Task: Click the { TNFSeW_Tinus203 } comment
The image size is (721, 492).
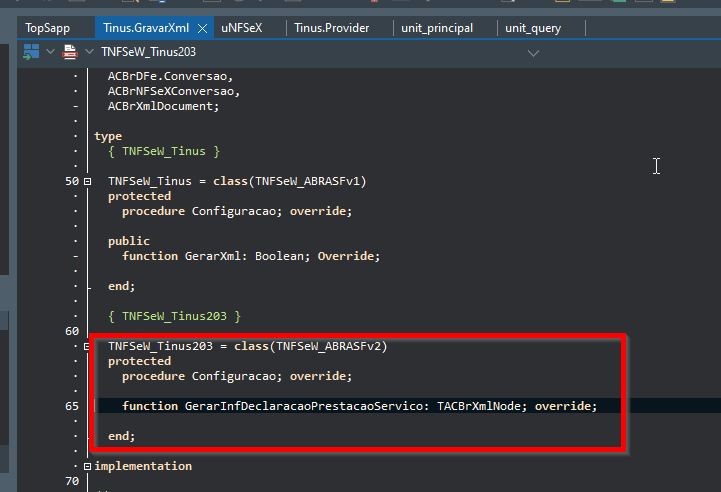Action: click(x=174, y=316)
